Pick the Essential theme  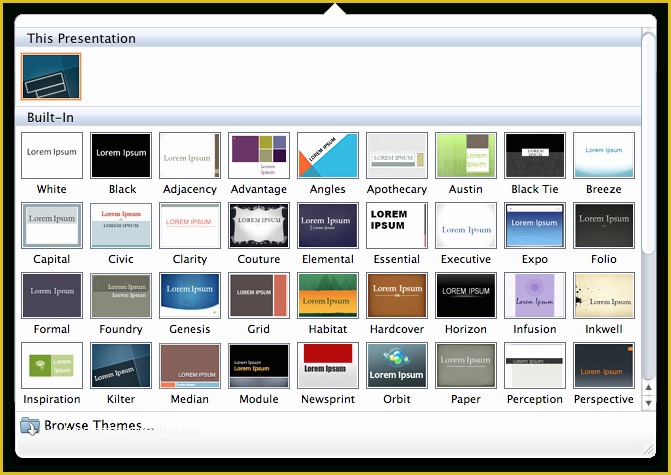tap(397, 226)
